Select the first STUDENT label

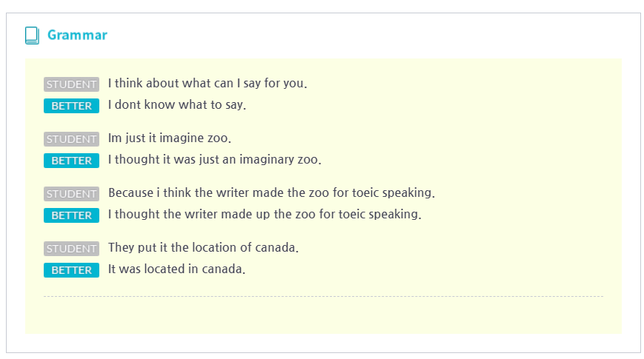pos(71,84)
